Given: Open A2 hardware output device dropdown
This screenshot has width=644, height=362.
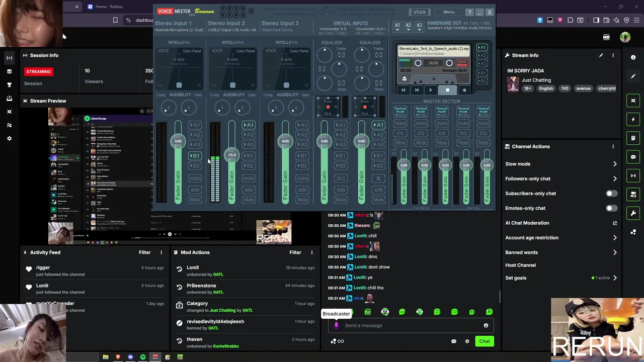Looking at the screenshot, I should coord(408,27).
